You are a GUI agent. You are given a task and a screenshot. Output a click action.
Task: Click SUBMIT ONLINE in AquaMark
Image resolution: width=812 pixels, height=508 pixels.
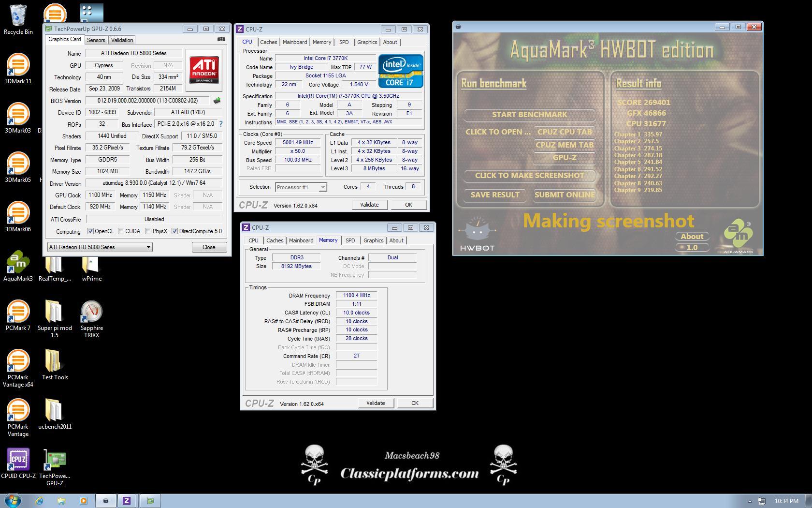click(565, 195)
